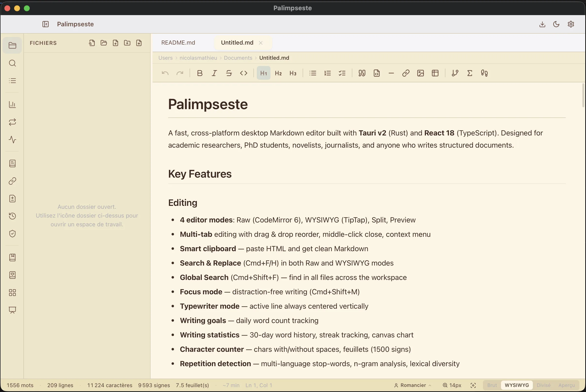
Task: Insert a footnote (footprints icon)
Action: click(484, 73)
